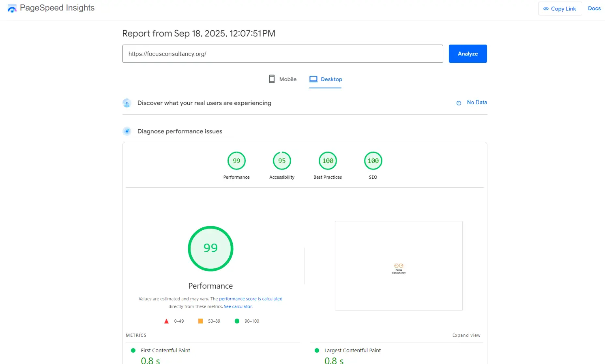The image size is (605, 364).
Task: Click the Diagnose performance issues icon
Action: pyautogui.click(x=127, y=131)
